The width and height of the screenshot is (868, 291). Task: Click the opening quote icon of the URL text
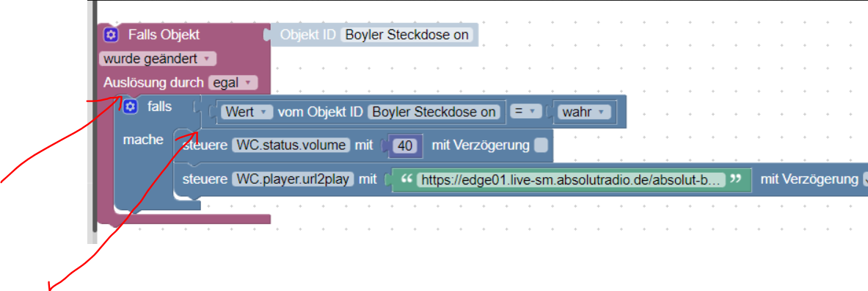coord(406,179)
